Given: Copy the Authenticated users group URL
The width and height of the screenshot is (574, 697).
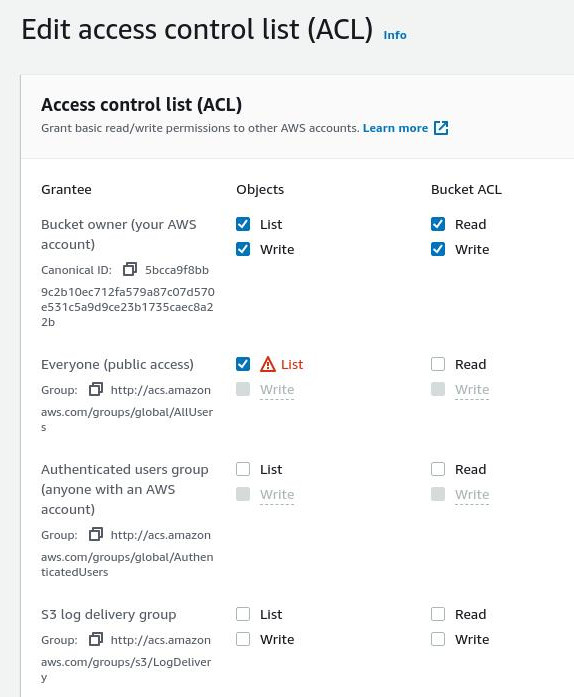Looking at the screenshot, I should (96, 534).
